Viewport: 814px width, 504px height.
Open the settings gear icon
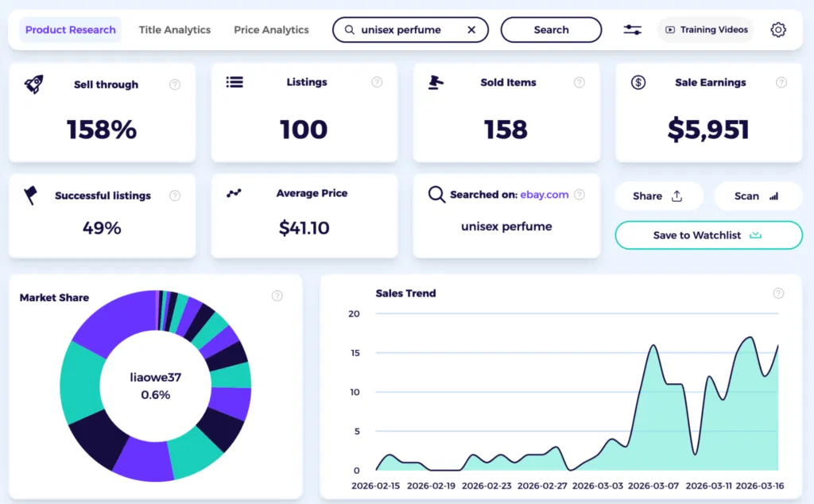(778, 29)
